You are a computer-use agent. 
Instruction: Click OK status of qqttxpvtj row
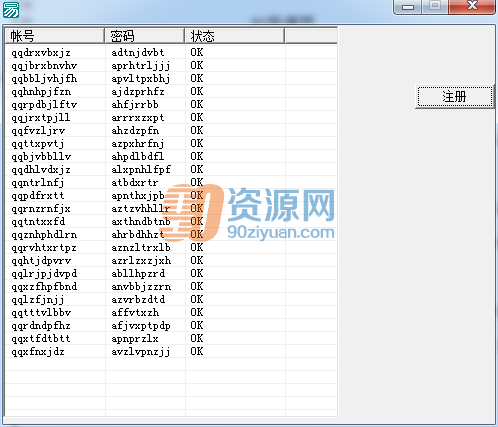197,143
